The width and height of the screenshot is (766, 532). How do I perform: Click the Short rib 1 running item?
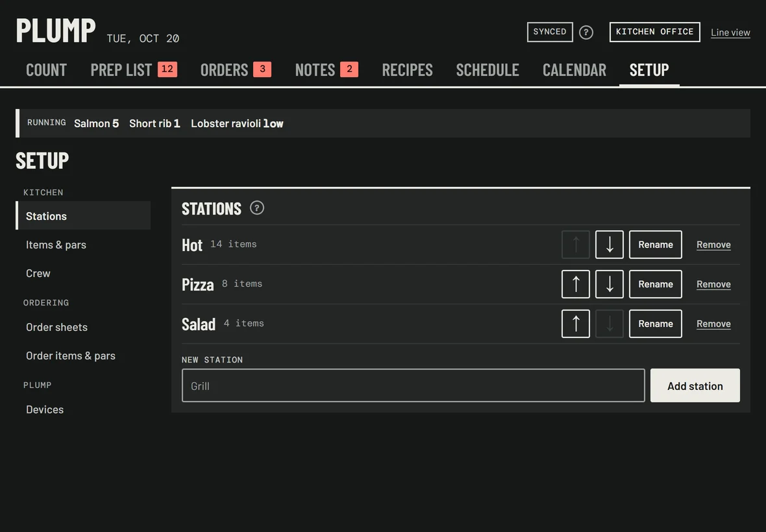pyautogui.click(x=154, y=123)
